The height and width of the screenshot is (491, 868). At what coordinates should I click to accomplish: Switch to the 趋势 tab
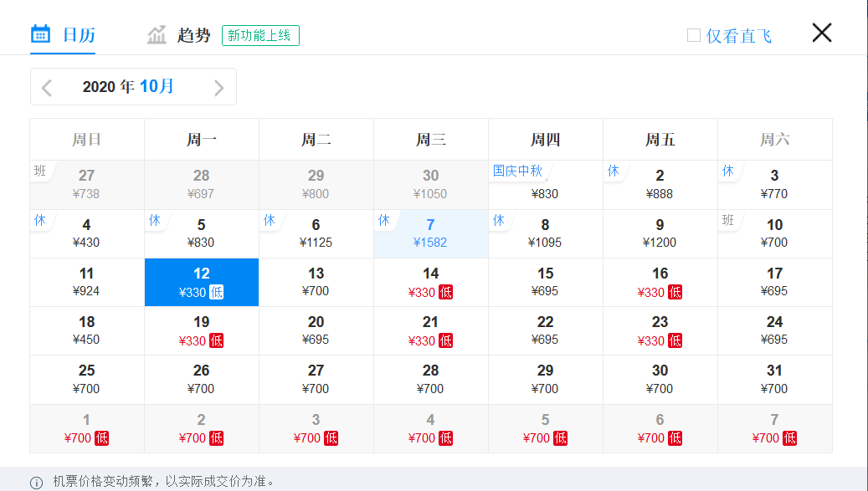[178, 35]
